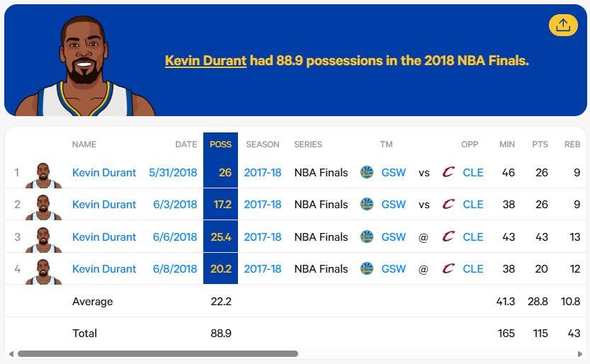Sort by PTS column header

[540, 144]
